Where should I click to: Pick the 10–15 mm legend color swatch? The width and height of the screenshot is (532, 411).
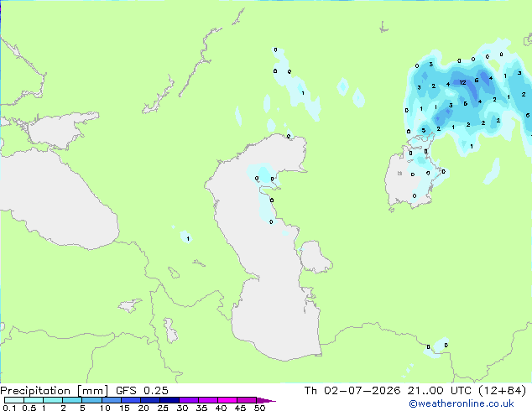(112, 400)
